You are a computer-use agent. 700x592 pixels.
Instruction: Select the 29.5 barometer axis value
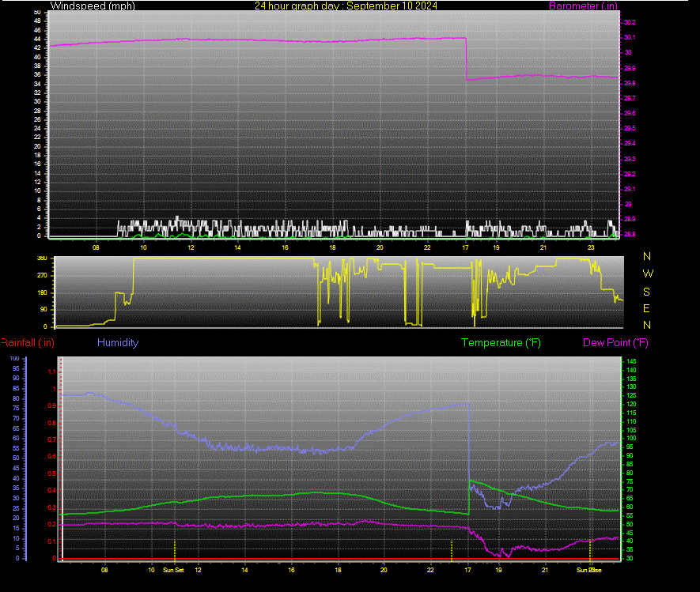(630, 128)
